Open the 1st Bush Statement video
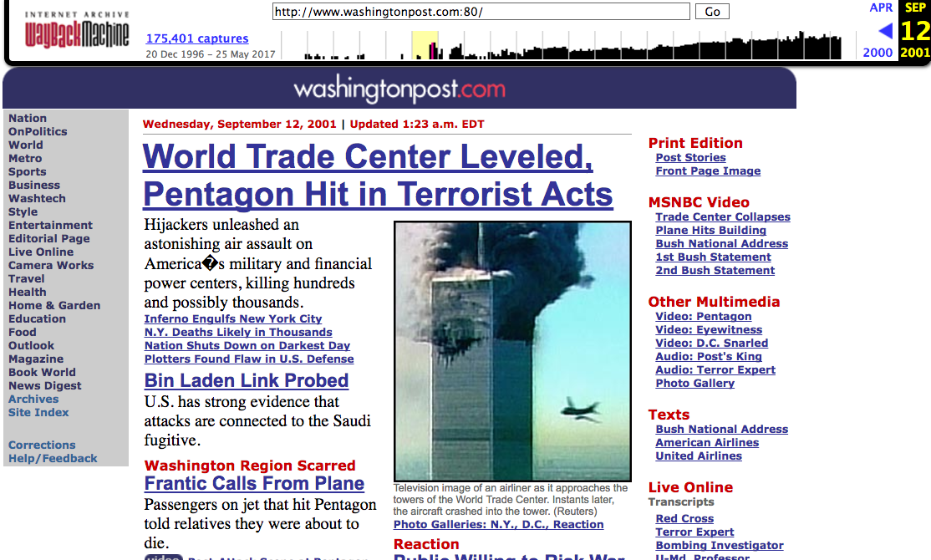931x560 pixels. (x=713, y=257)
